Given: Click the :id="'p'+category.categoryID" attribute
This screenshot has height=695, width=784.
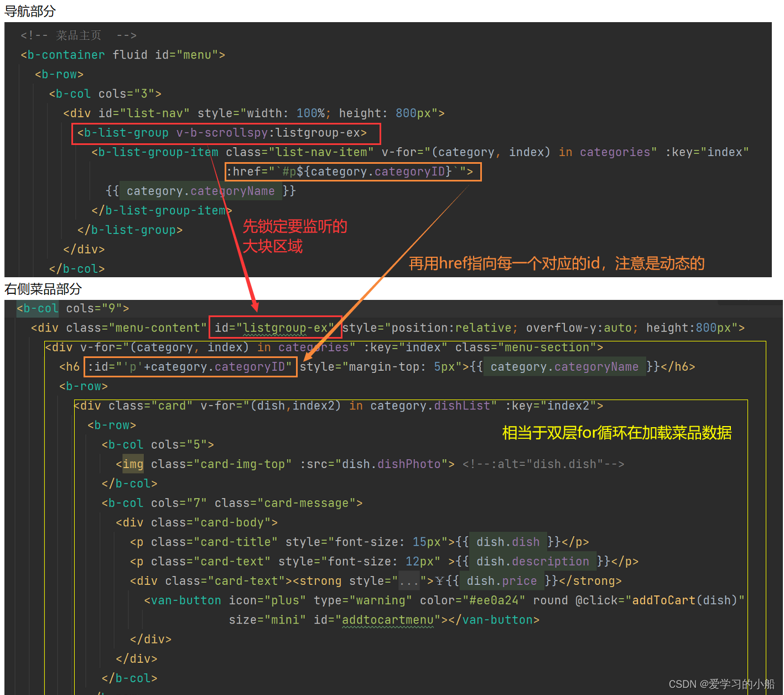Looking at the screenshot, I should (190, 366).
